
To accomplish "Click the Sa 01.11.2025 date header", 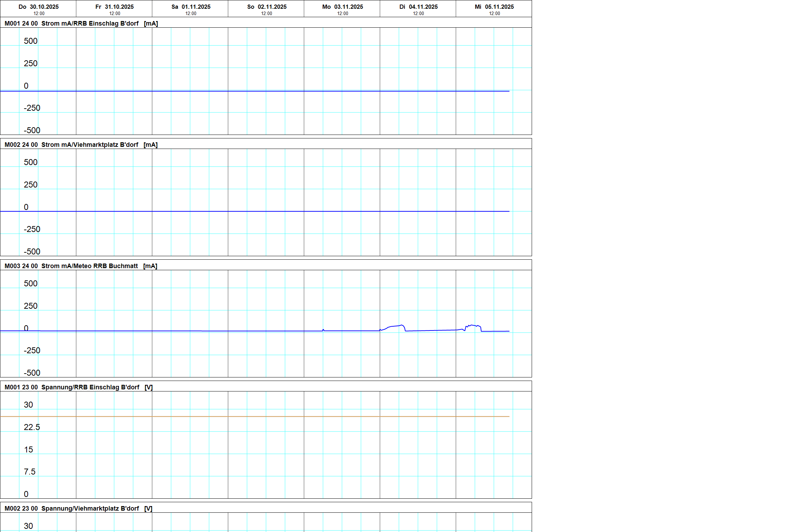I will pyautogui.click(x=191, y=7).
